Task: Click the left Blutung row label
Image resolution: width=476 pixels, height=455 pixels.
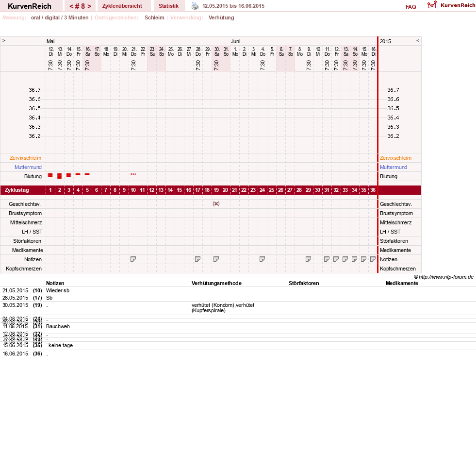Action: coord(33,176)
